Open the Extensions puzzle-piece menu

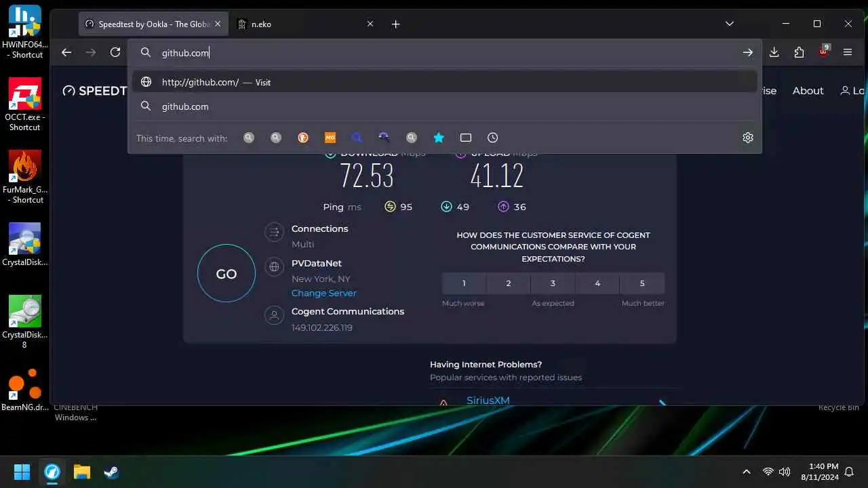tap(799, 52)
